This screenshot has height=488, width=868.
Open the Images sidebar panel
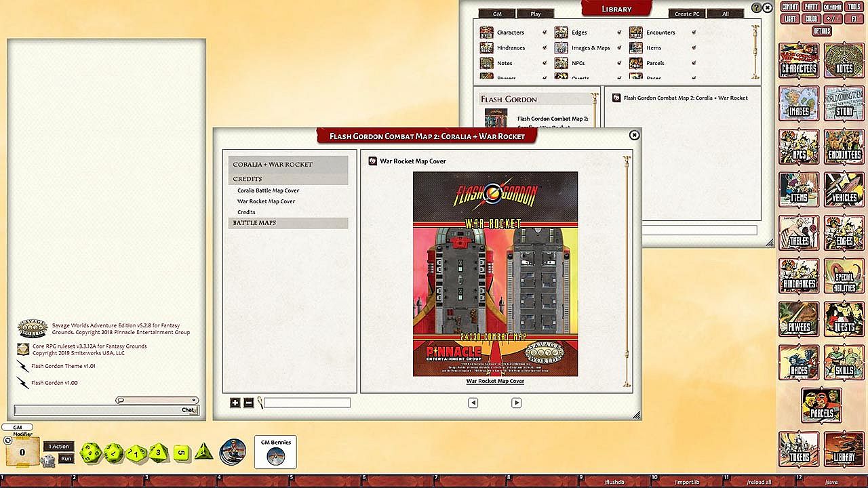coord(799,104)
